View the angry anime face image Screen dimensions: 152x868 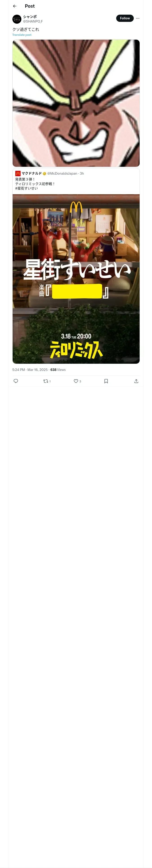click(x=76, y=103)
